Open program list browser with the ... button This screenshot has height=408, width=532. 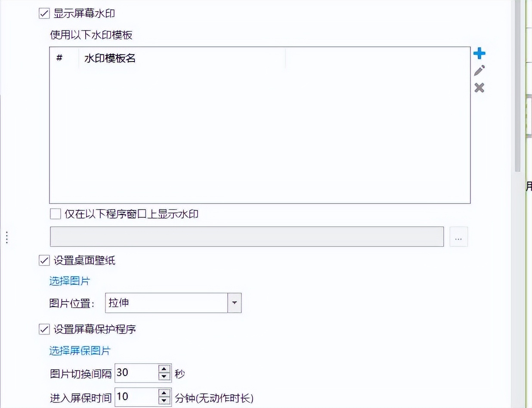[458, 236]
